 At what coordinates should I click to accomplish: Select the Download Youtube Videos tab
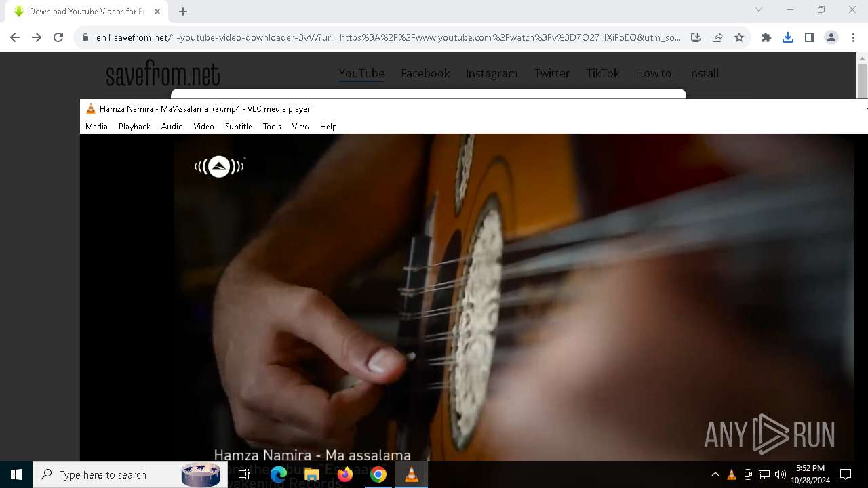pos(87,12)
